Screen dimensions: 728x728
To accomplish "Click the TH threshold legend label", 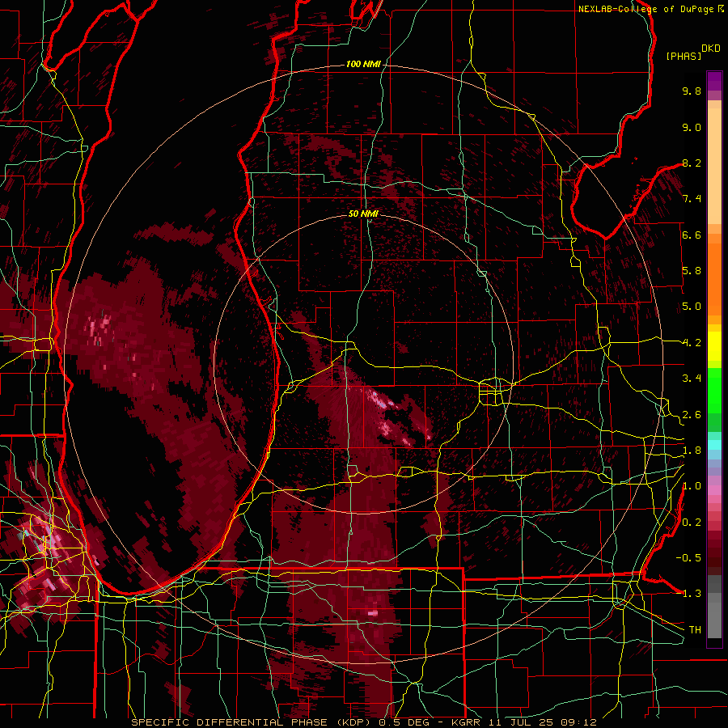I will tap(695, 630).
